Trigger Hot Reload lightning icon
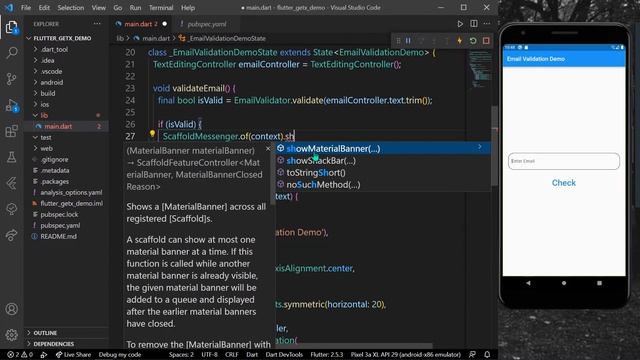This screenshot has width=640, height=360. click(460, 41)
